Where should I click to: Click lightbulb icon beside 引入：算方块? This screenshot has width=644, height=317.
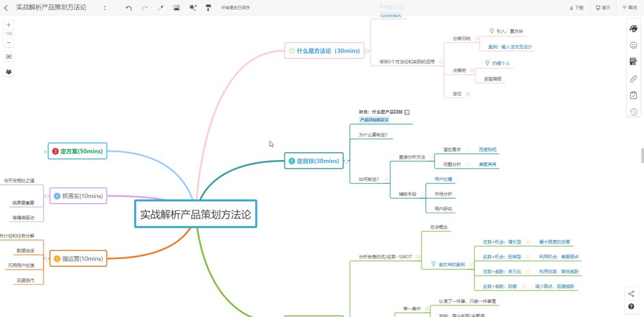(491, 31)
